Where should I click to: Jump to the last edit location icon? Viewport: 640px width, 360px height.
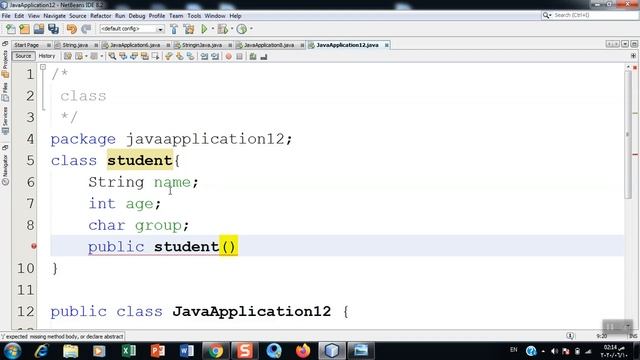pos(68,56)
